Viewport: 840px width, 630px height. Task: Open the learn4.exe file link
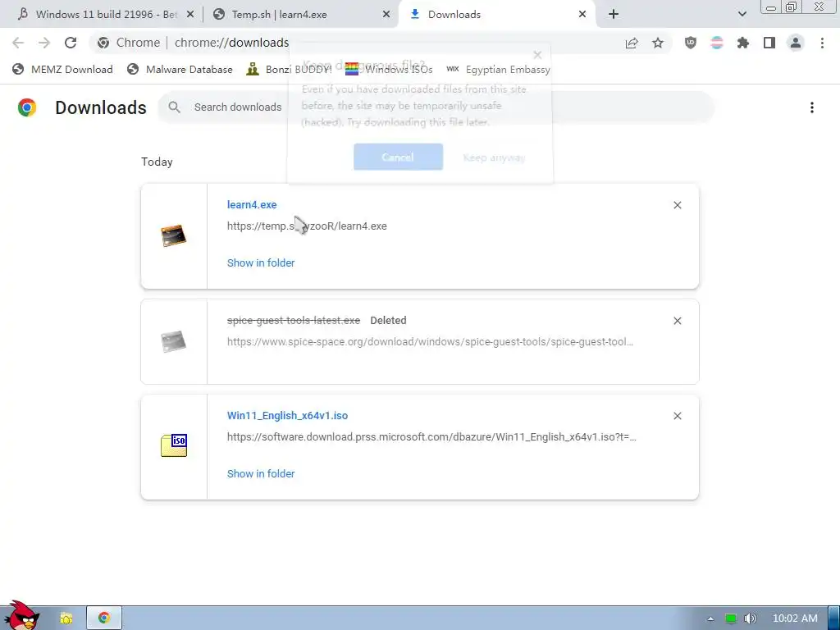[x=252, y=204]
